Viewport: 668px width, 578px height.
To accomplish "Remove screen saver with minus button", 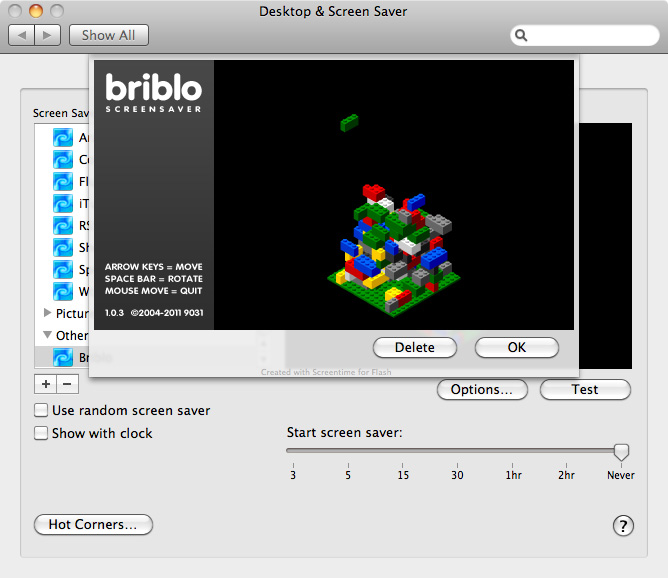I will (67, 384).
